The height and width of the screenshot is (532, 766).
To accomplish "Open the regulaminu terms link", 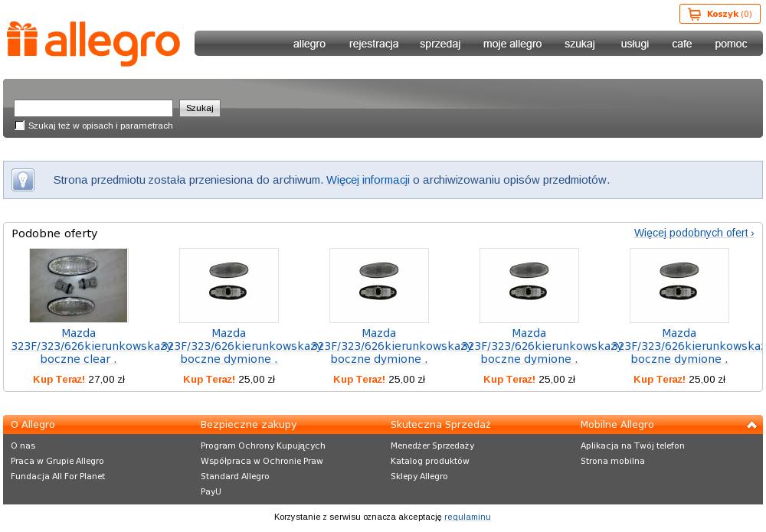I will click(467, 517).
